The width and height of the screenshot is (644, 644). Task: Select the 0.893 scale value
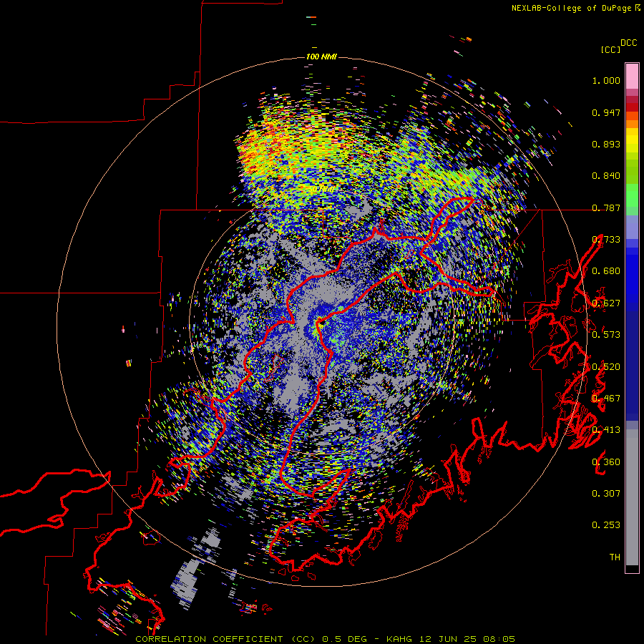coord(606,144)
